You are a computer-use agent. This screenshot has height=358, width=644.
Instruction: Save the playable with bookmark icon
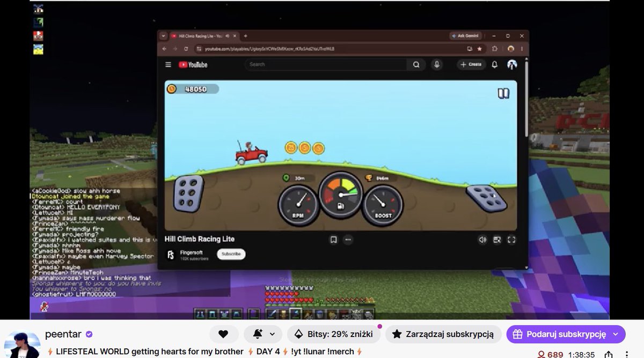pos(333,240)
